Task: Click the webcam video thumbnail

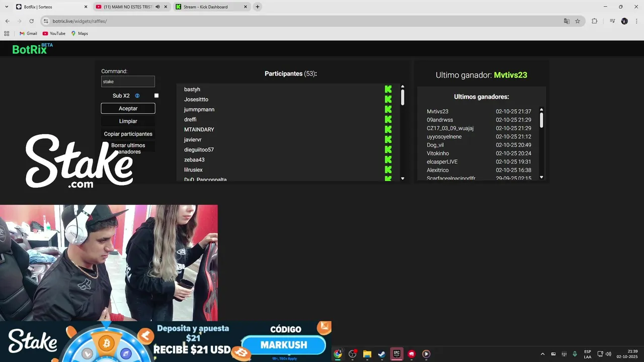Action: pos(109,262)
